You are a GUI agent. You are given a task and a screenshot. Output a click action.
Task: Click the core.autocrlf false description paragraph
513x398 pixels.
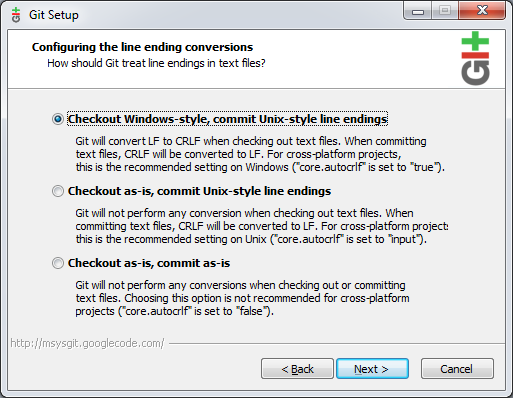242,298
